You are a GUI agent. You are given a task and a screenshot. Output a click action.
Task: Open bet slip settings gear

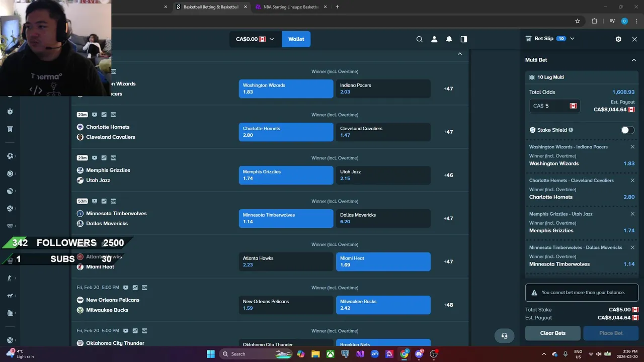pyautogui.click(x=618, y=39)
